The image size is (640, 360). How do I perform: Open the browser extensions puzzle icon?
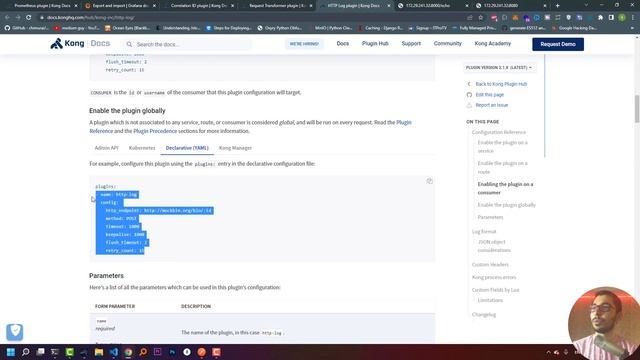pyautogui.click(x=600, y=18)
